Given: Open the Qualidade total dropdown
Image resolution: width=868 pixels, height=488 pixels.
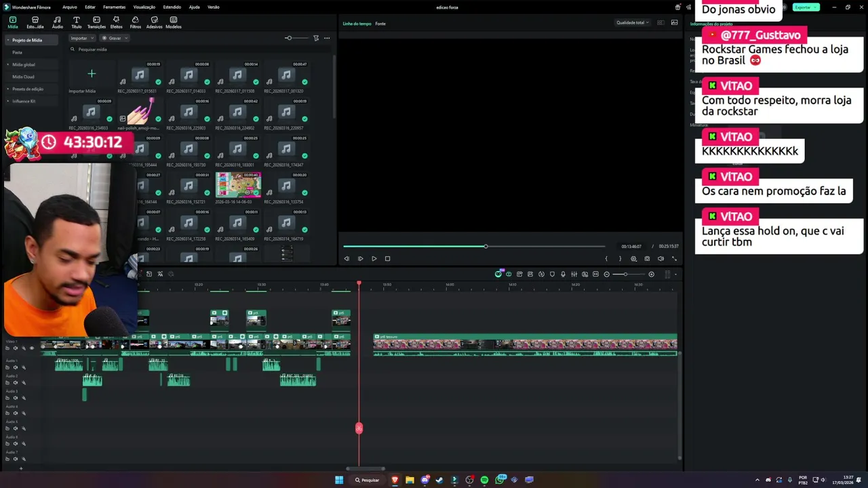Looking at the screenshot, I should 632,22.
